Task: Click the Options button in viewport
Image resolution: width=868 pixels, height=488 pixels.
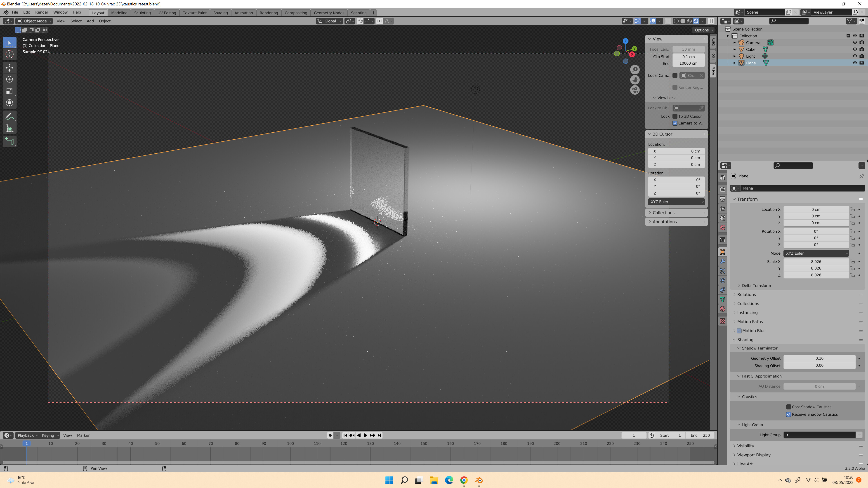Action: 704,30
